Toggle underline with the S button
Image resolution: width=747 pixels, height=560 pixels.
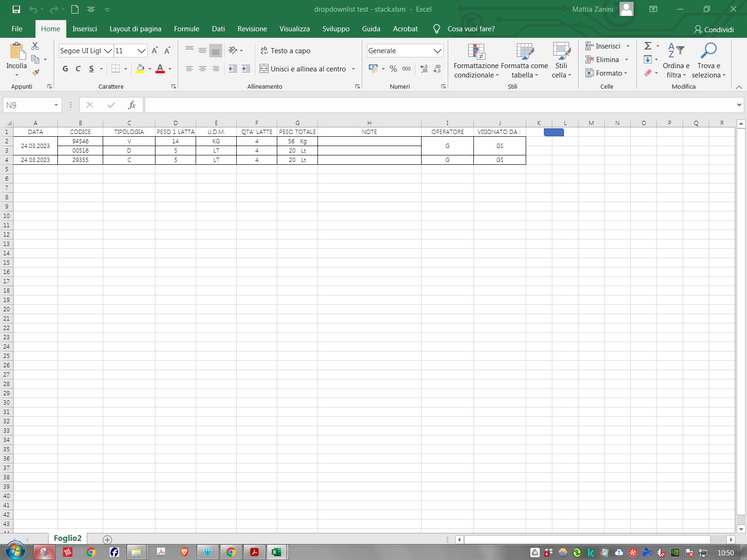click(91, 69)
